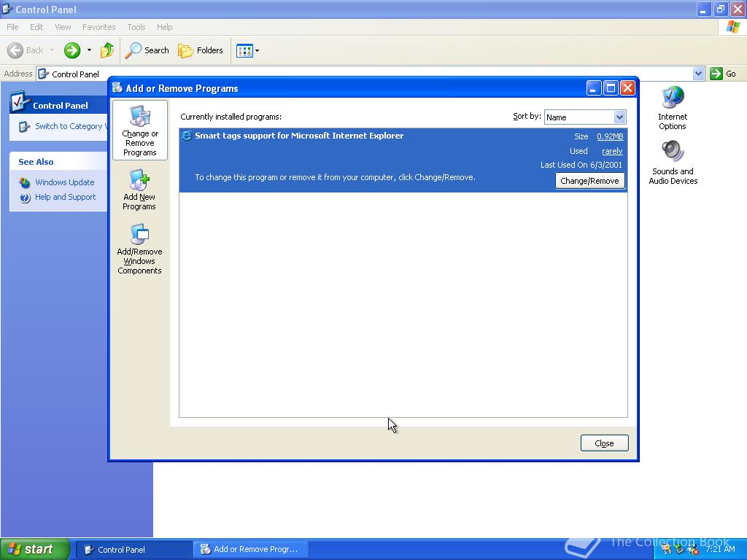Toggle the Folders pane button
747x560 pixels.
[x=201, y=50]
